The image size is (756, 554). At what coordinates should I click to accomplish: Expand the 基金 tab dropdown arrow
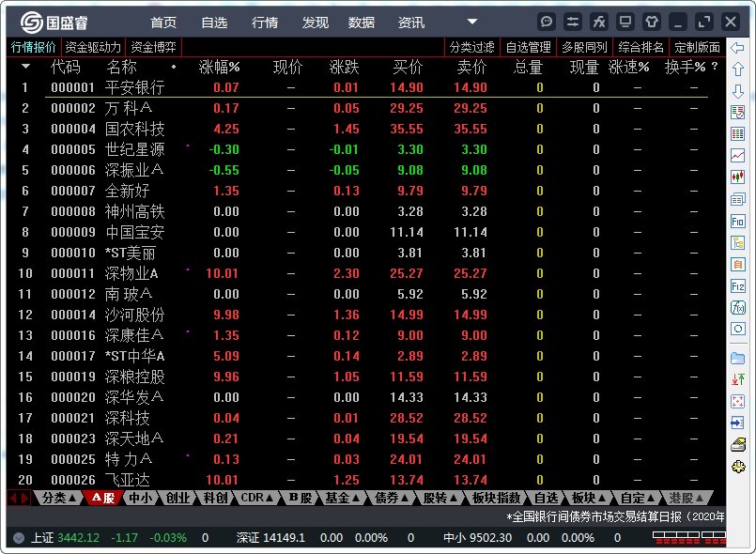[358, 499]
